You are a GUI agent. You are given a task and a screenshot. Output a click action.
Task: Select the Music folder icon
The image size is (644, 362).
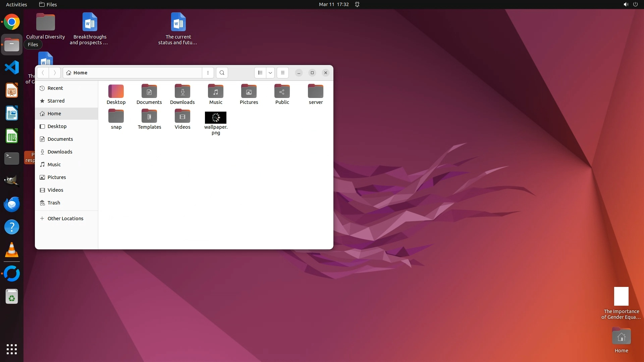tap(216, 92)
